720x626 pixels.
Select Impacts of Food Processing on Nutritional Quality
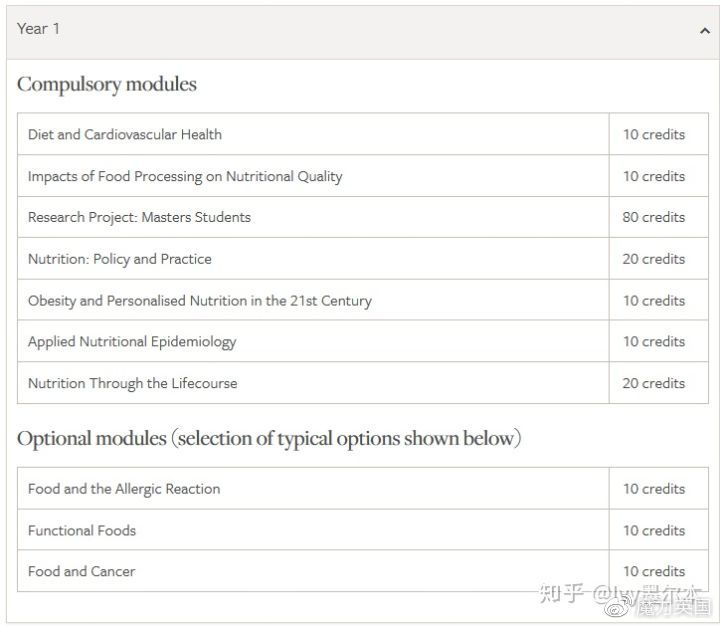coord(185,176)
